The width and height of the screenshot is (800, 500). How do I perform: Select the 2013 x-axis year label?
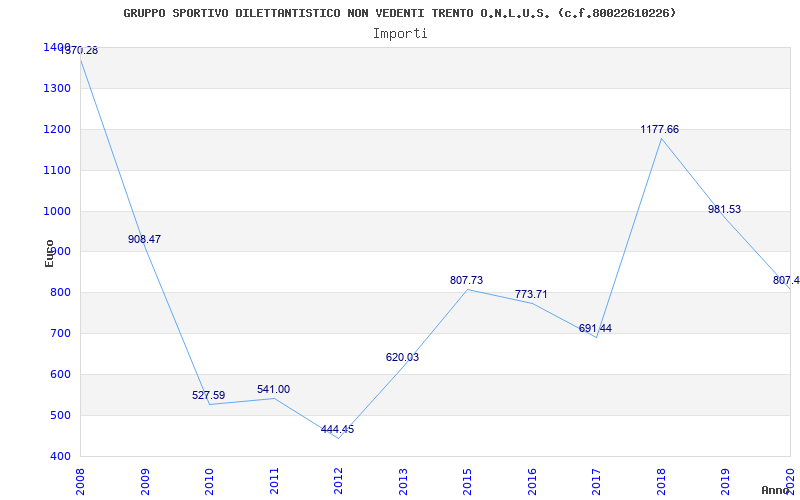pyautogui.click(x=403, y=482)
